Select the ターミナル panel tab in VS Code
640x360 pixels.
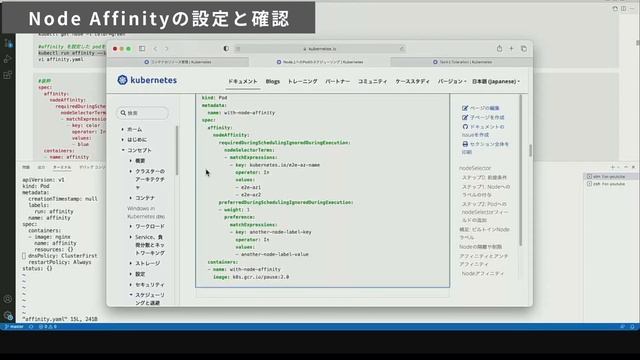[x=62, y=167]
